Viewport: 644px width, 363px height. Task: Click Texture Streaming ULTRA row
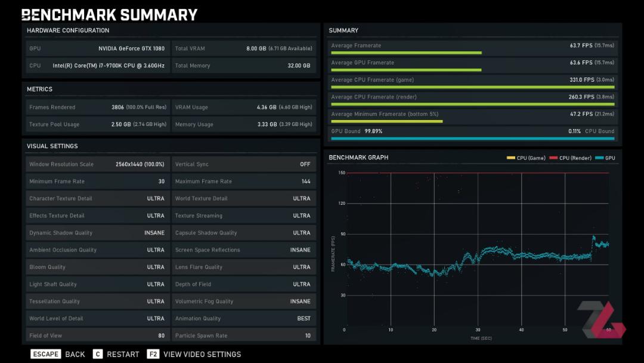point(243,216)
